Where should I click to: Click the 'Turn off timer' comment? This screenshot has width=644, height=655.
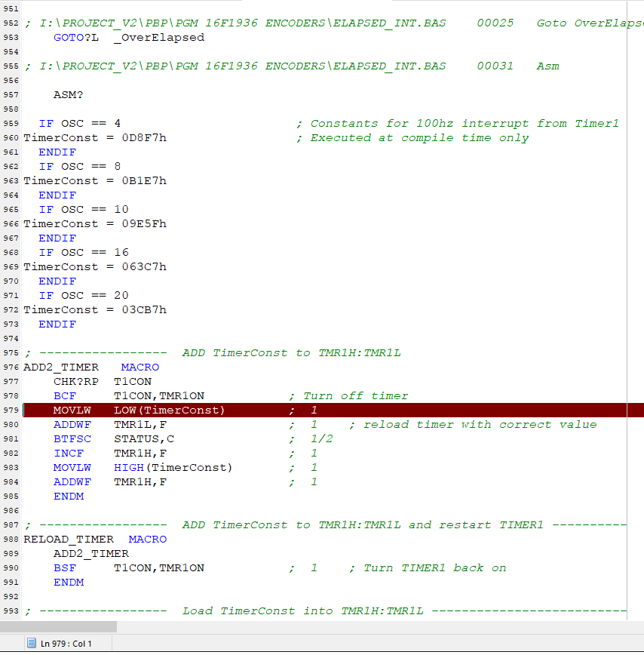(x=355, y=395)
